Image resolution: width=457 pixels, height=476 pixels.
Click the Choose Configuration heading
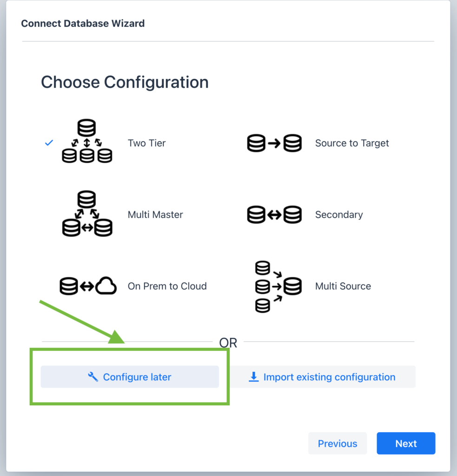tap(125, 82)
